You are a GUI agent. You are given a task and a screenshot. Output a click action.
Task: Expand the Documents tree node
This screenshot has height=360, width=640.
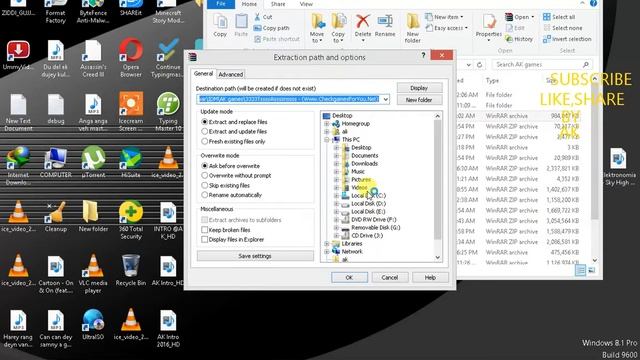click(x=336, y=156)
